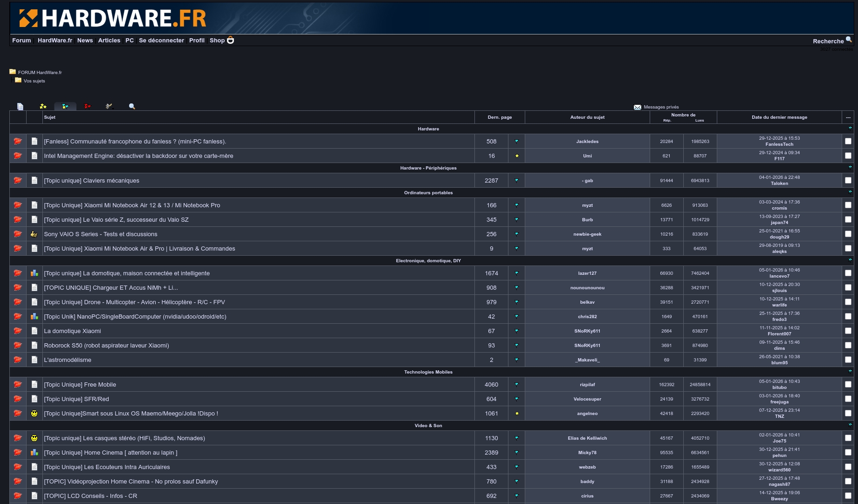Open the hammer tools dropdown tab
The height and width of the screenshot is (504, 858).
click(109, 106)
